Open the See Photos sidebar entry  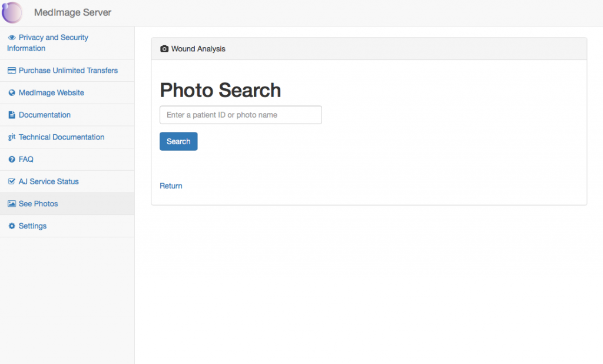[x=39, y=203]
